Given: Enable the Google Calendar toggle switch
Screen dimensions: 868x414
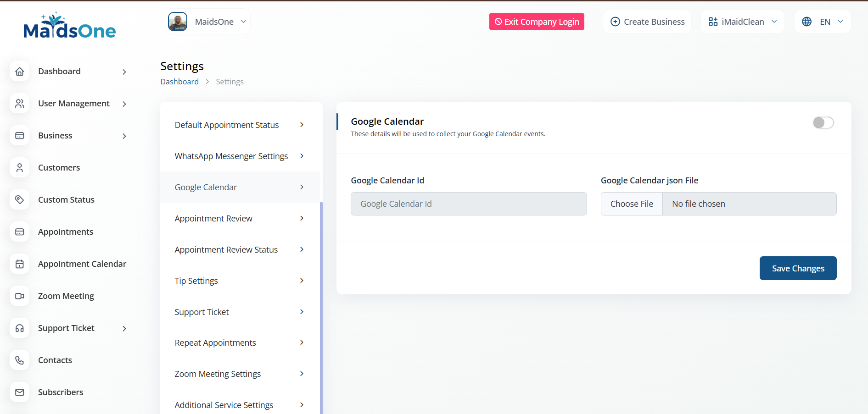Looking at the screenshot, I should 823,123.
